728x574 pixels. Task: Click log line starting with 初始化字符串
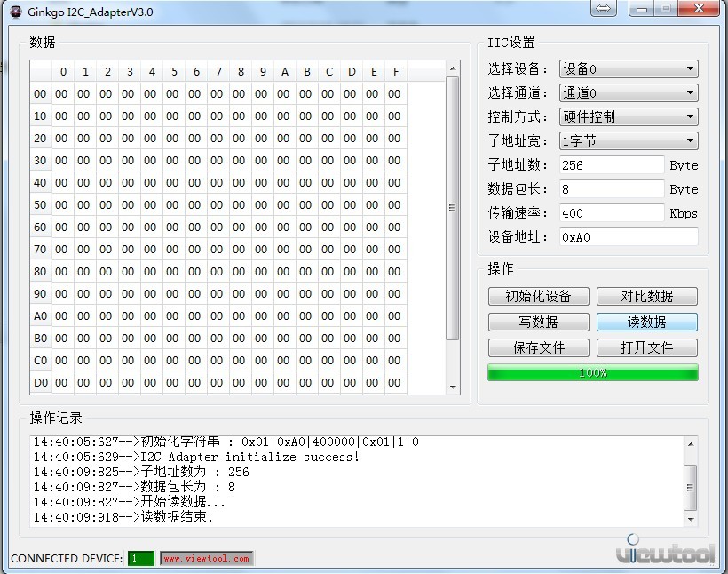(280, 442)
